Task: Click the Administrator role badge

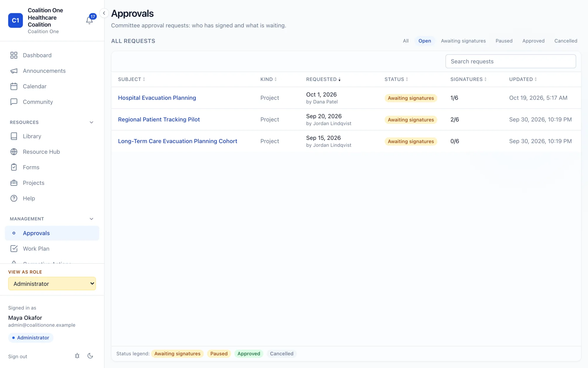Action: [31, 338]
